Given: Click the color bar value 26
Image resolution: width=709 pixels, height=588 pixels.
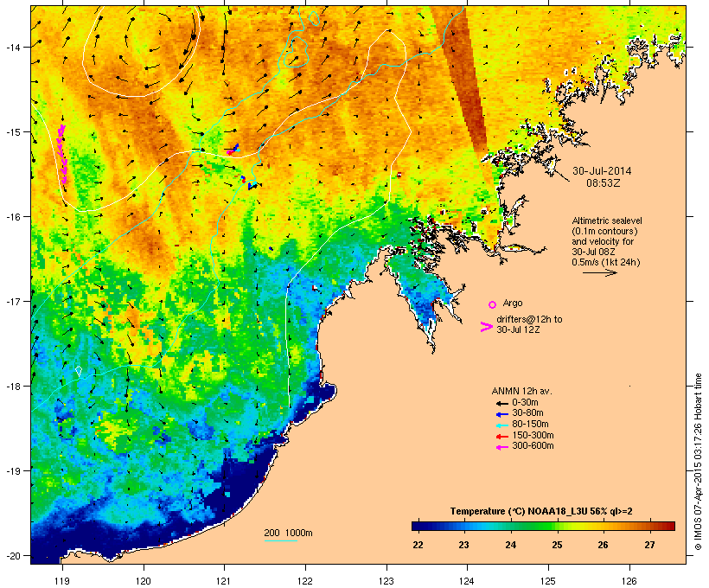Looking at the screenshot, I should 604,545.
